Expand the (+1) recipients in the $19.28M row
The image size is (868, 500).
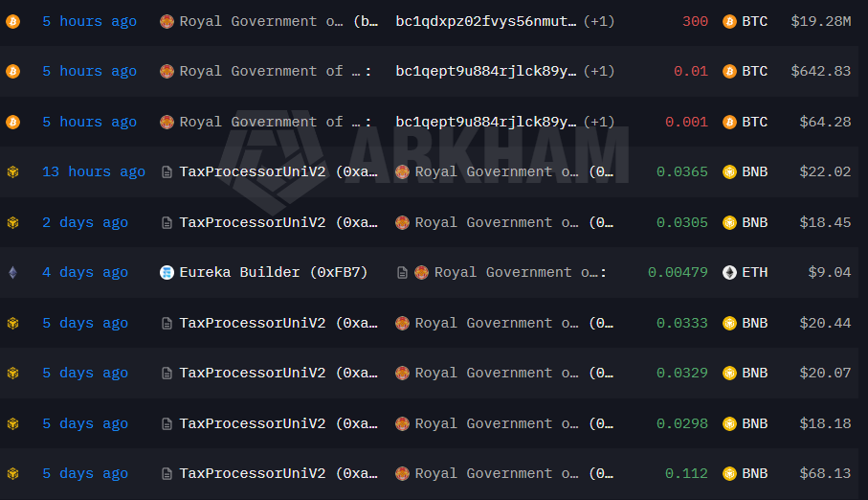(599, 22)
